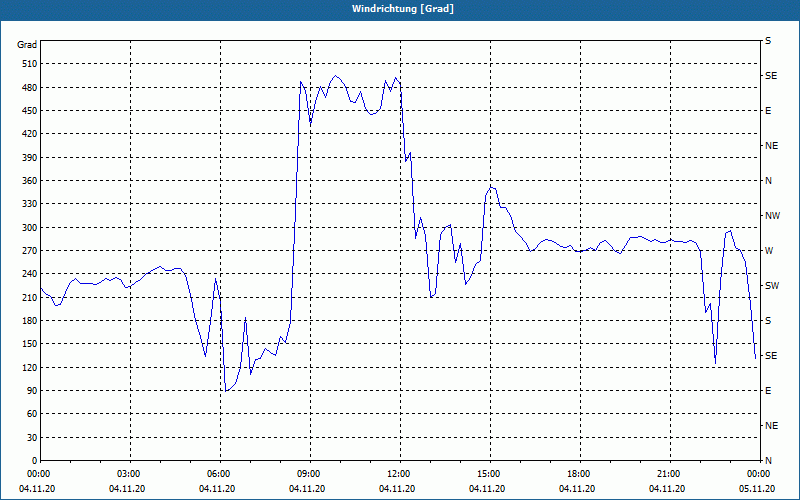Screen dimensions: 800x500
Task: Select the N compass label at 360 degrees
Action: pos(768,181)
